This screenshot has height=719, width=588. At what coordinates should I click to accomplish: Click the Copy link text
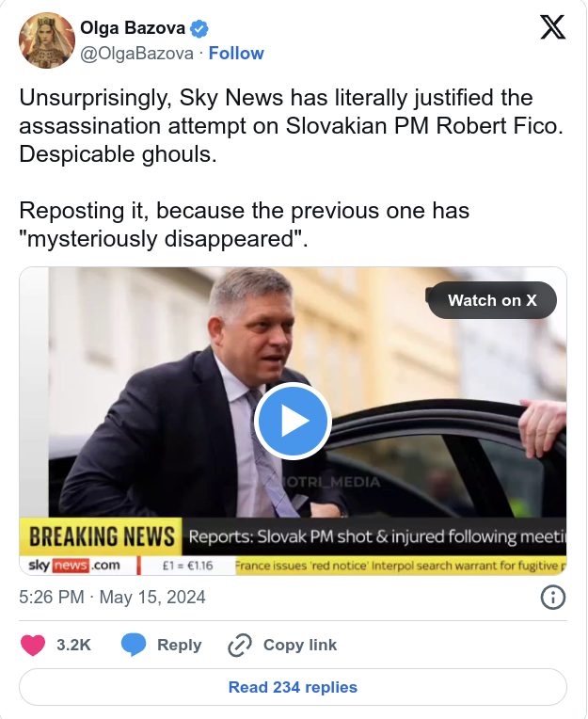(x=299, y=645)
